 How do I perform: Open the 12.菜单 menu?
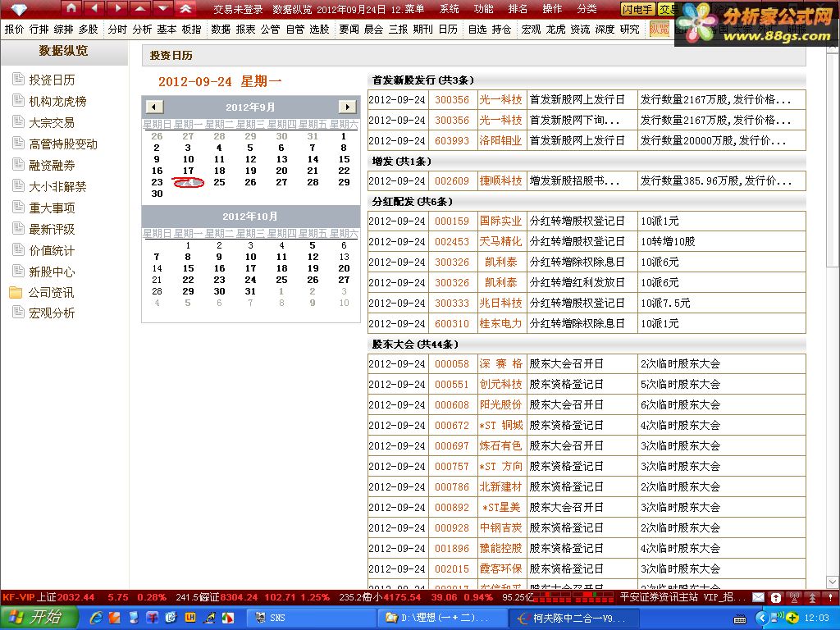click(408, 9)
